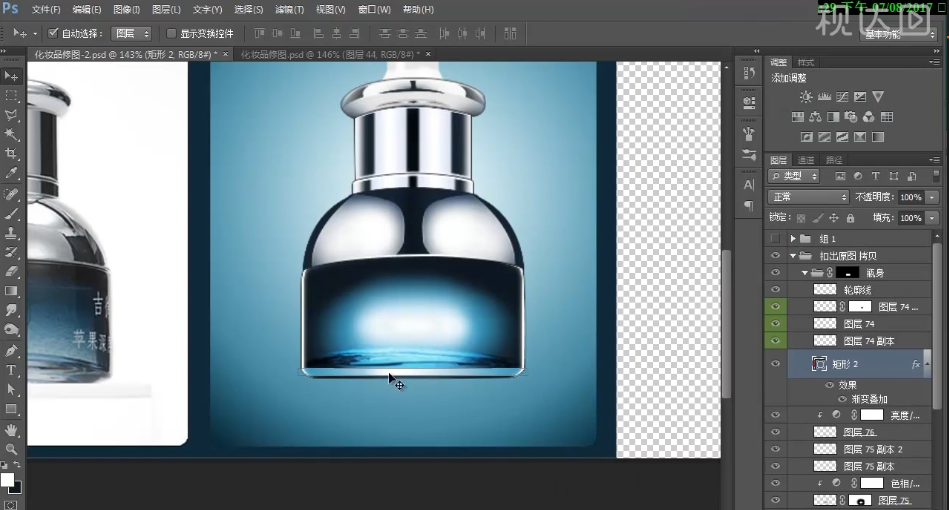Image resolution: width=949 pixels, height=510 pixels.
Task: Hide the 图层 76 layer
Action: 775,432
